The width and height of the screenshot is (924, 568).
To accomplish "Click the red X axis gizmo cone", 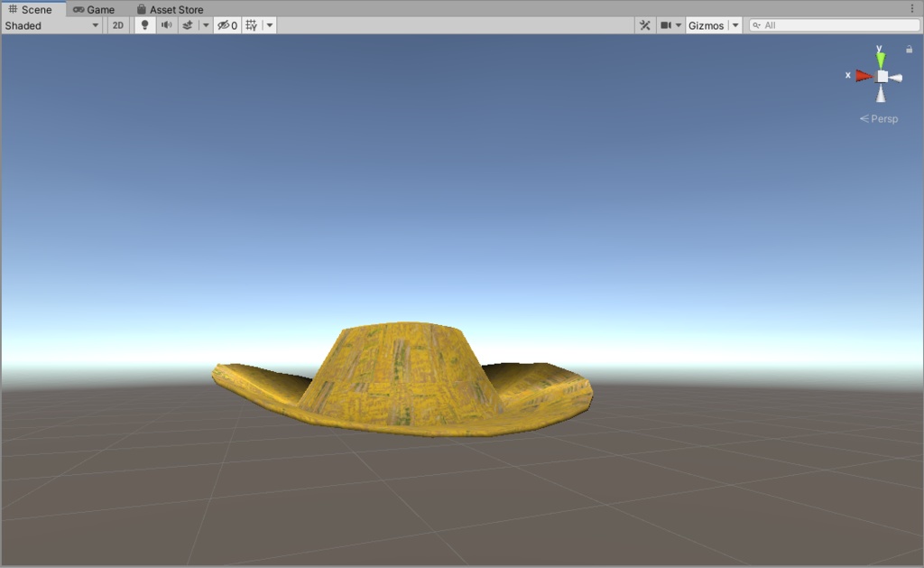I will [x=864, y=76].
